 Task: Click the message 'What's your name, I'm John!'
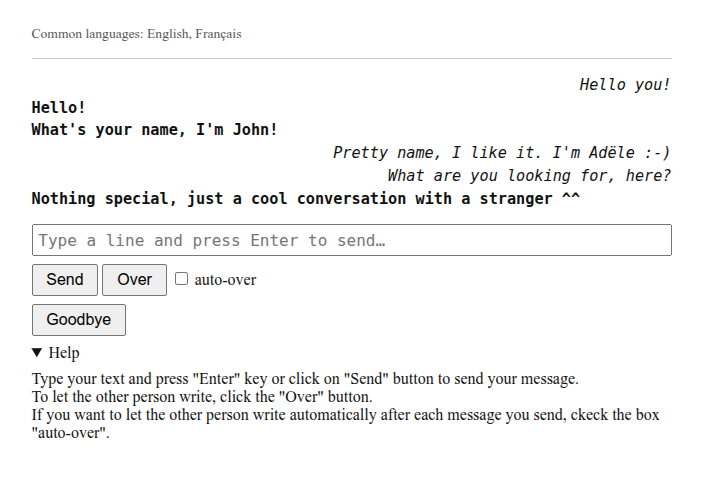(155, 130)
